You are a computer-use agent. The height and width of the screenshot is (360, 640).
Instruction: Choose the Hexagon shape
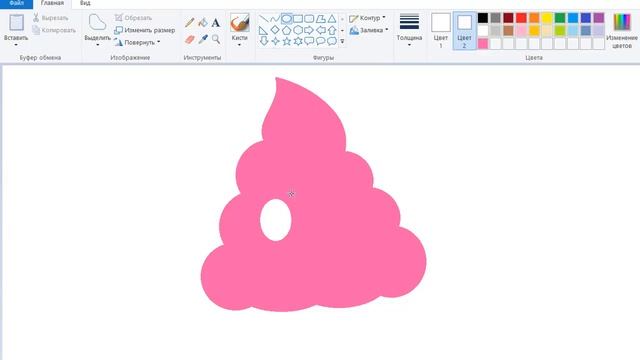[298, 30]
